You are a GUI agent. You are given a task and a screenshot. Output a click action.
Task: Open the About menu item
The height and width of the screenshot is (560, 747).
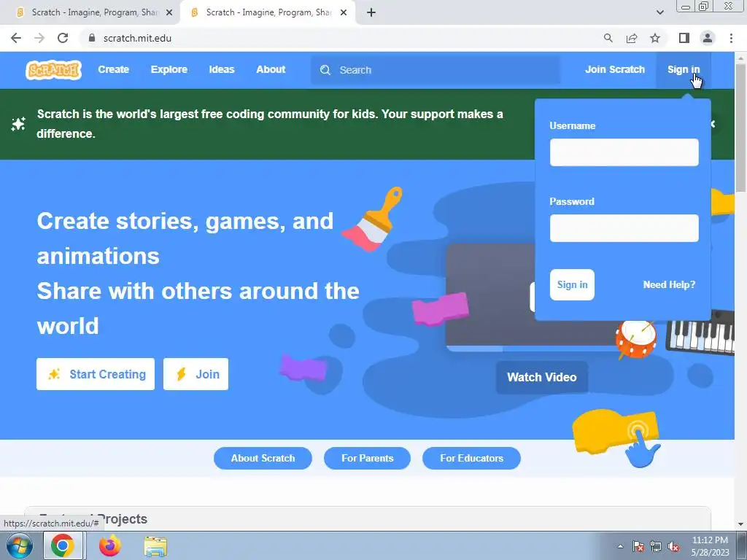coord(271,69)
